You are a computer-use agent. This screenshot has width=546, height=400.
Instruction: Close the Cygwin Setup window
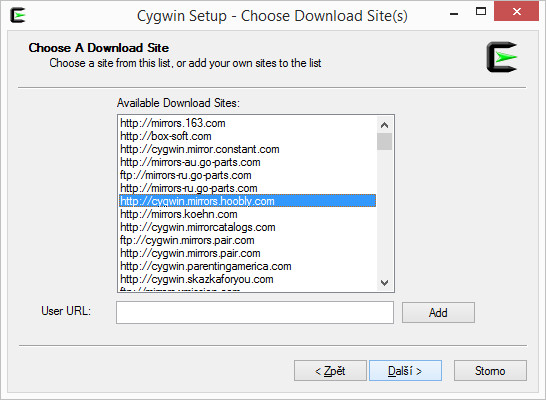click(x=516, y=11)
